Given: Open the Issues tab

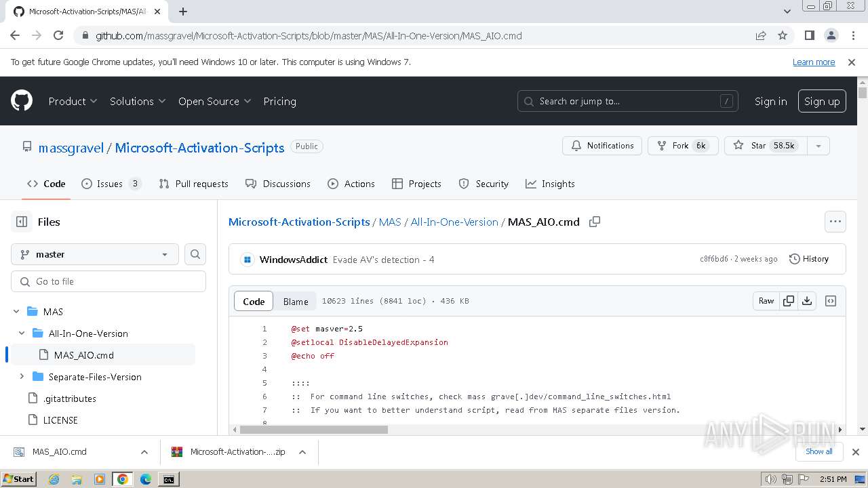Looking at the screenshot, I should pyautogui.click(x=111, y=184).
